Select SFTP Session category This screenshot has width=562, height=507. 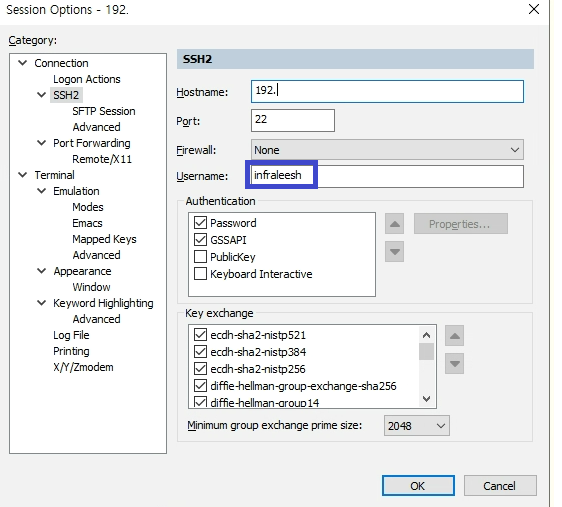[x=104, y=111]
